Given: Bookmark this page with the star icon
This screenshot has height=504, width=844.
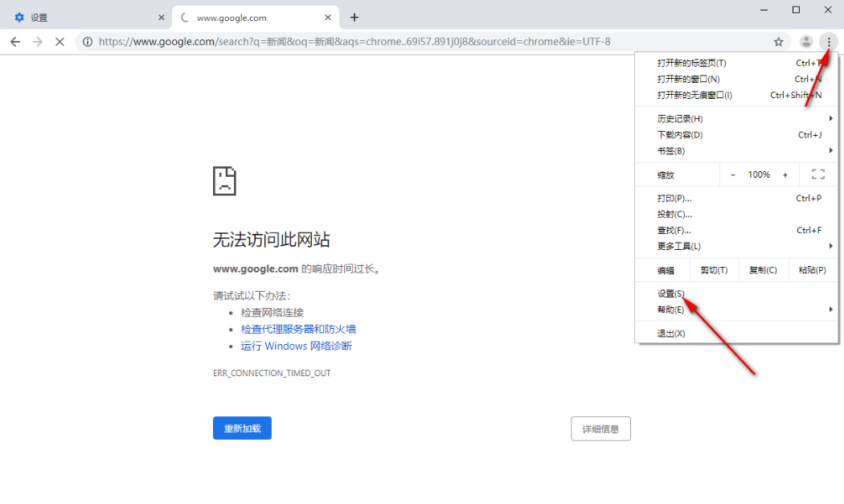Looking at the screenshot, I should point(778,42).
